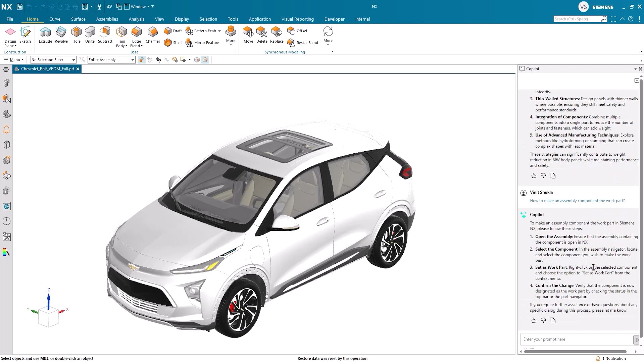This screenshot has width=644, height=362.
Task: Open the File menu
Action: point(10,19)
